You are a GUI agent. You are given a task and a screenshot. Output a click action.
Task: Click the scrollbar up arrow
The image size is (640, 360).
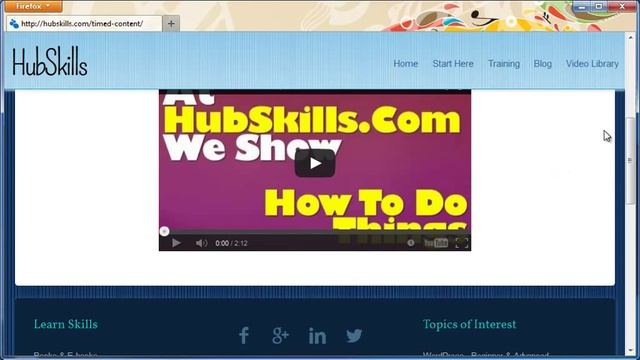click(631, 37)
